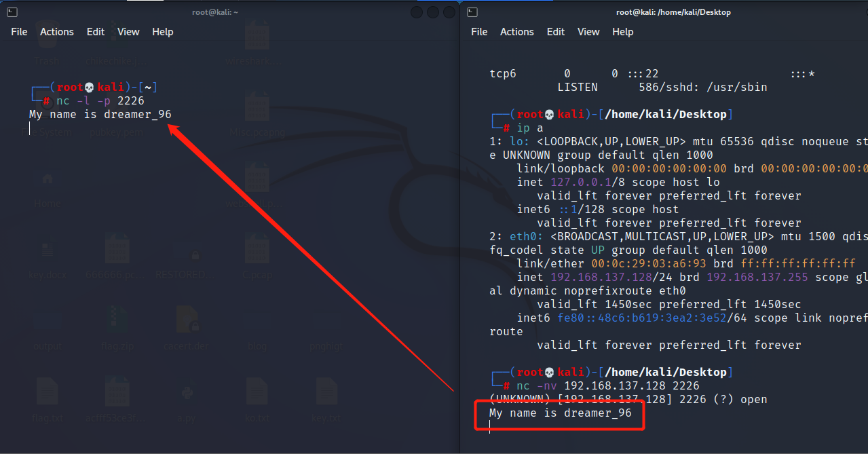868x454 pixels.
Task: Click the 'LISTEN' state text
Action: pyautogui.click(x=578, y=88)
